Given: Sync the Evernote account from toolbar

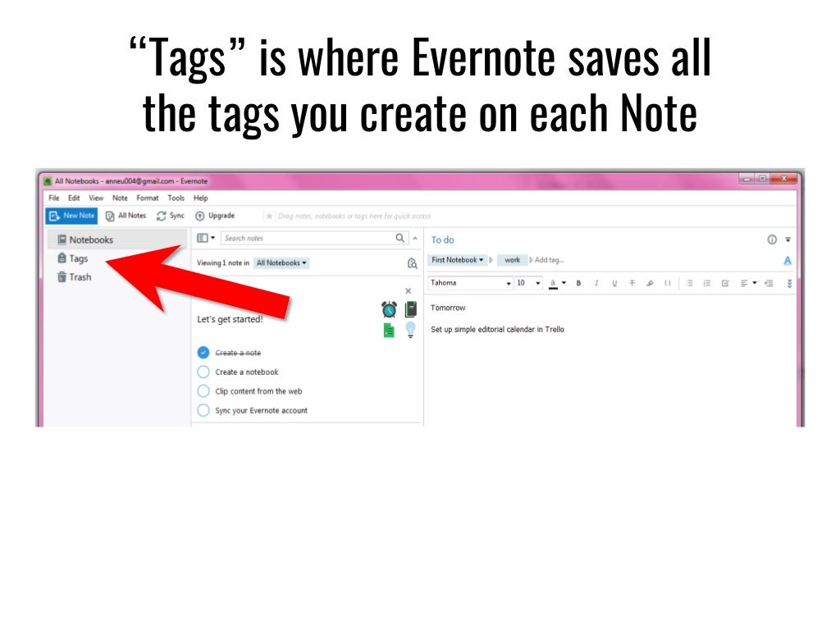Looking at the screenshot, I should point(171,216).
